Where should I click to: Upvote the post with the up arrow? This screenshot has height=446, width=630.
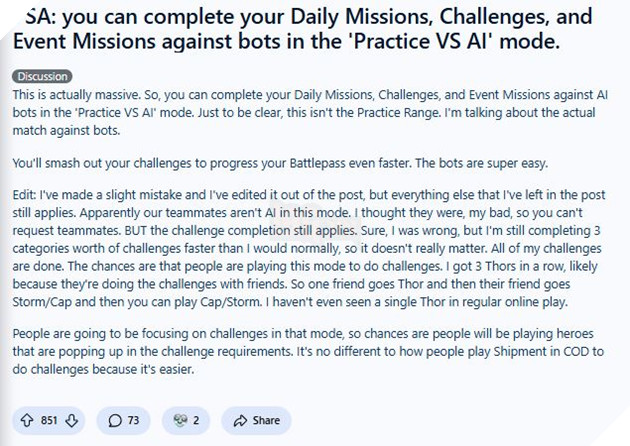click(x=27, y=421)
